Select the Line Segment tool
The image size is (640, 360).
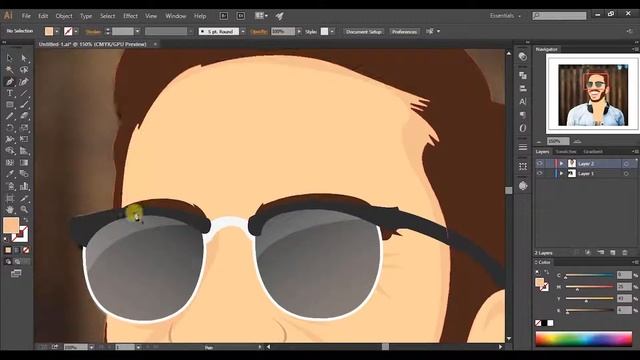point(24,93)
